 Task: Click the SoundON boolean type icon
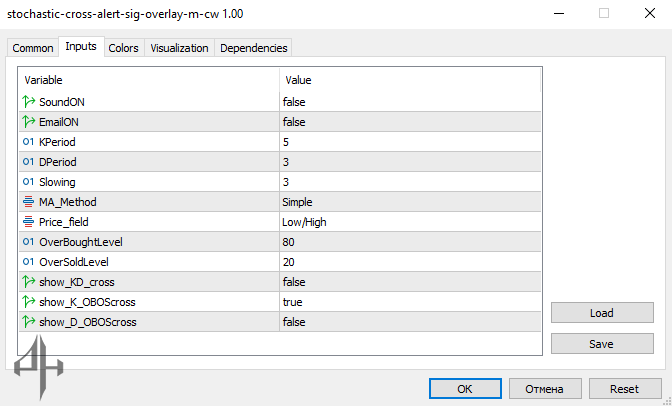(x=28, y=102)
